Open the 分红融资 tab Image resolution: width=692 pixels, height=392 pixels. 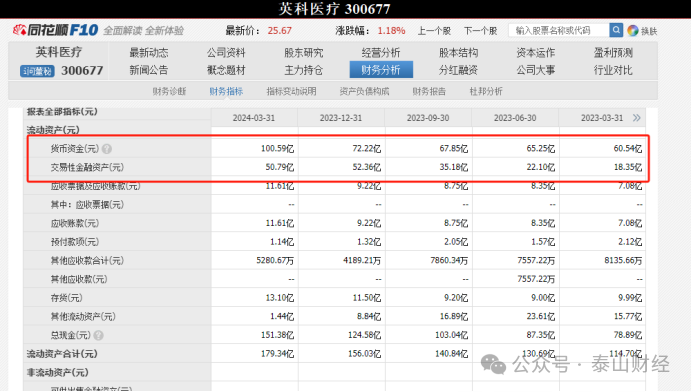point(459,70)
